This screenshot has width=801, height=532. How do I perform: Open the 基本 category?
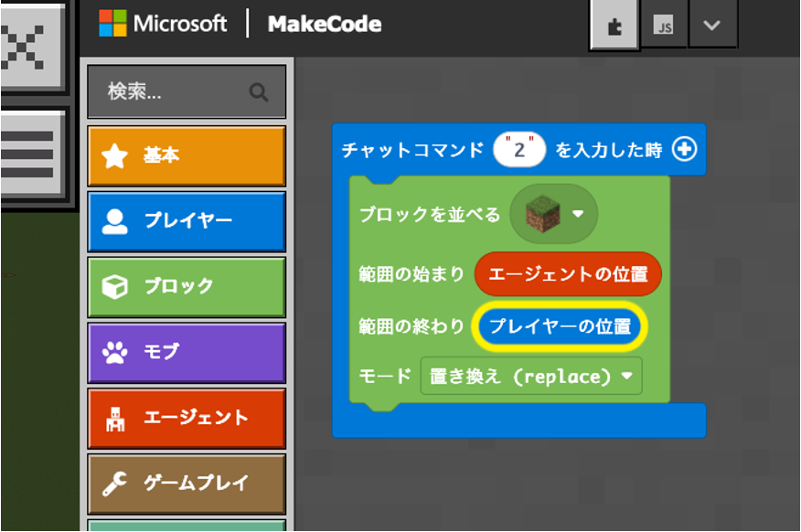(x=187, y=155)
